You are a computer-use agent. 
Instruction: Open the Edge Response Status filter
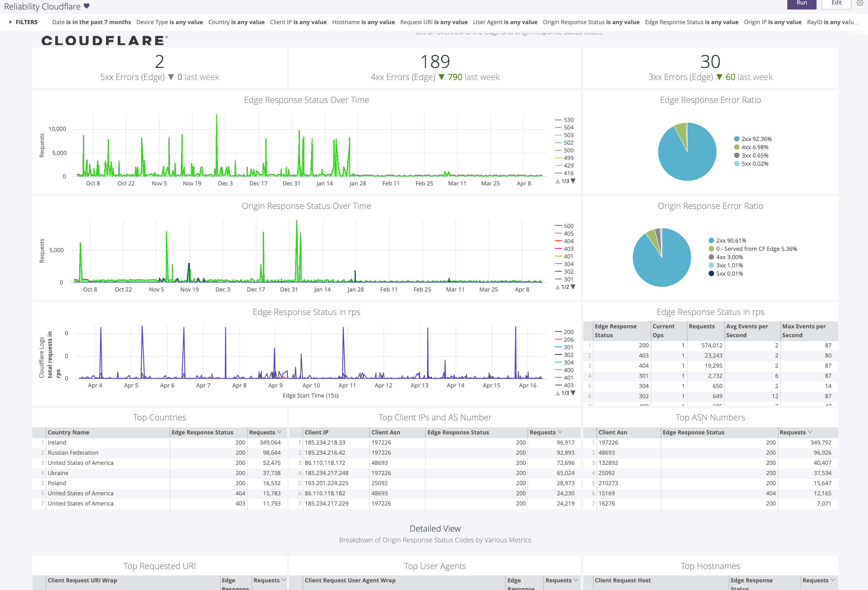point(691,22)
